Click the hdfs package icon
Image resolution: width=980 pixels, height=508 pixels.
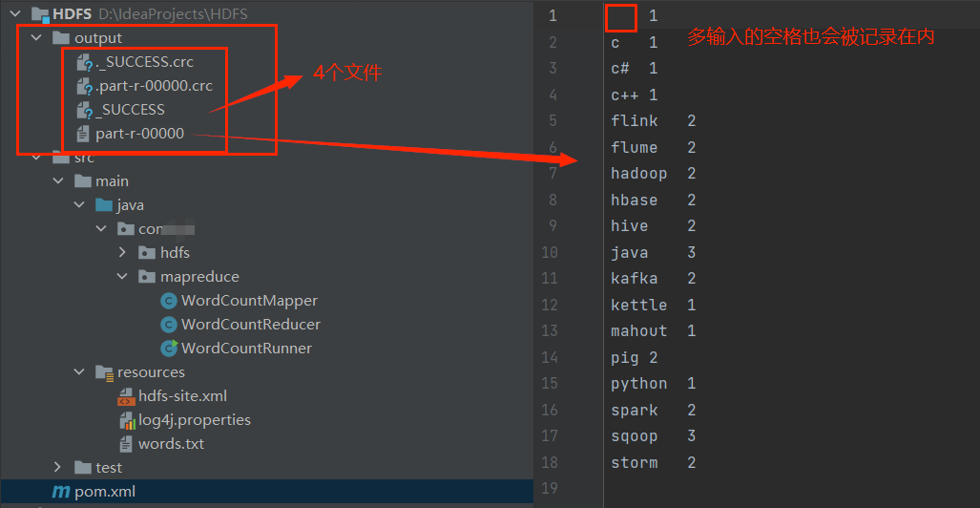tap(147, 253)
